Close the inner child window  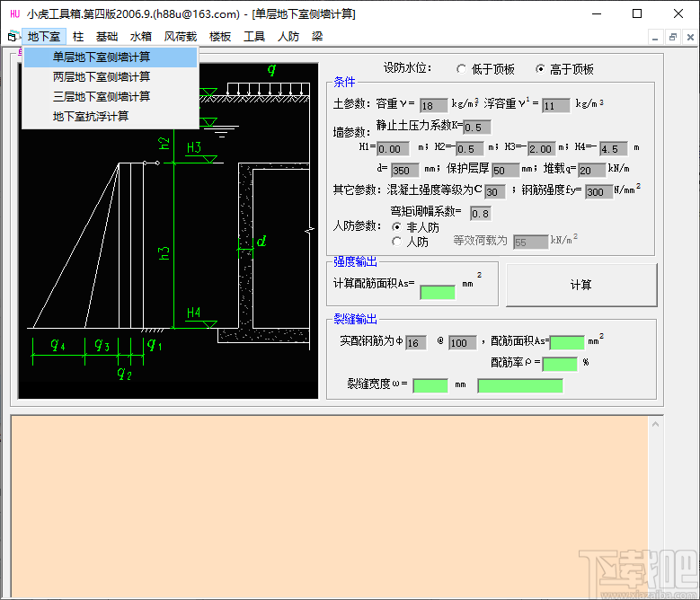(690, 38)
